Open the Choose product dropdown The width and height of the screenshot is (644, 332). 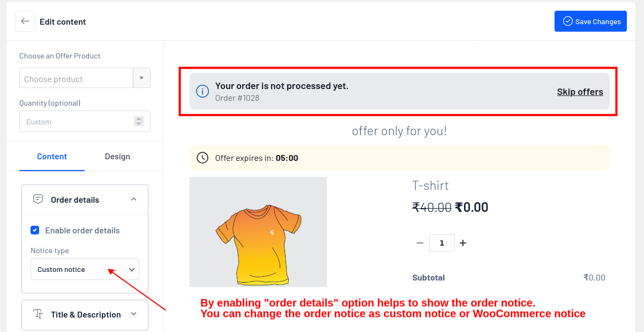pyautogui.click(x=141, y=78)
